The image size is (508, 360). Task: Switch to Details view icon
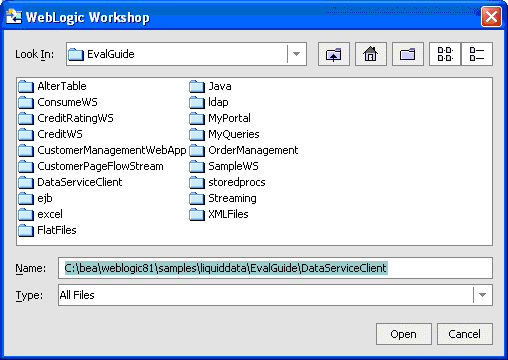point(477,54)
